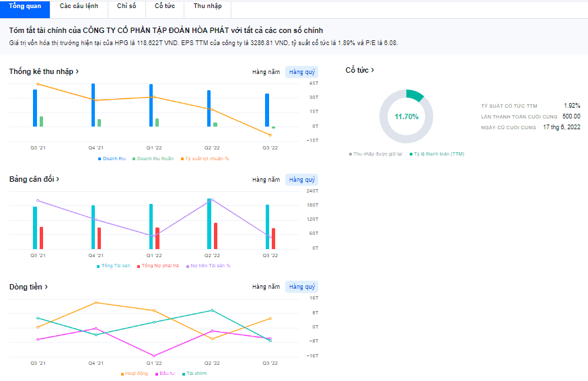Select Hàng quý for Thống kê thu nhập
The image size is (588, 381).
pos(302,72)
